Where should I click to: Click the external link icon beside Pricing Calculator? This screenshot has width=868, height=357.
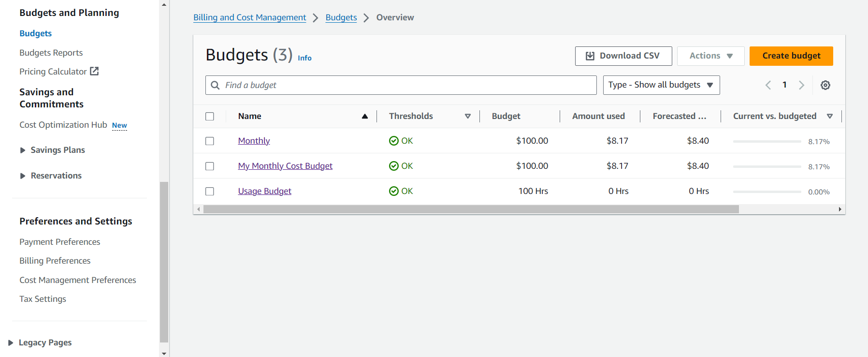click(x=95, y=71)
